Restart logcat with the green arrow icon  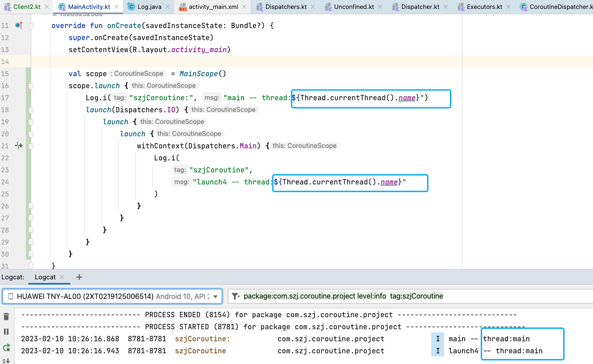(6, 347)
